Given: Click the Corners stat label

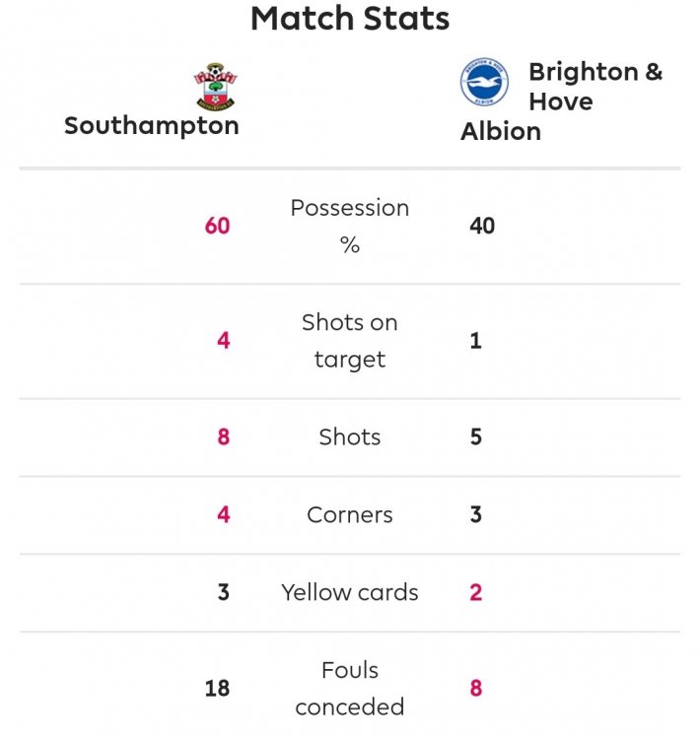Looking at the screenshot, I should click(x=350, y=514).
